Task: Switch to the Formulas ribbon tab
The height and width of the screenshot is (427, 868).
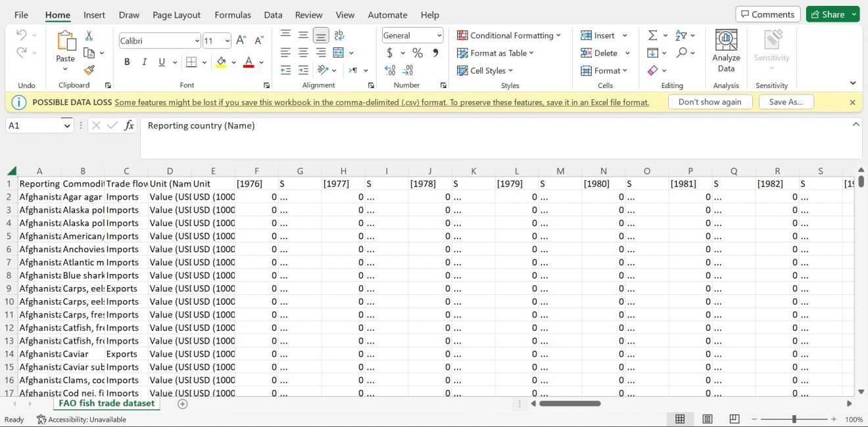Action: click(232, 14)
